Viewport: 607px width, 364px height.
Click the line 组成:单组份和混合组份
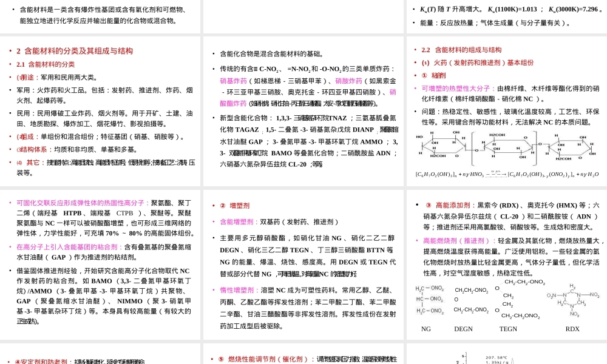[101, 136]
